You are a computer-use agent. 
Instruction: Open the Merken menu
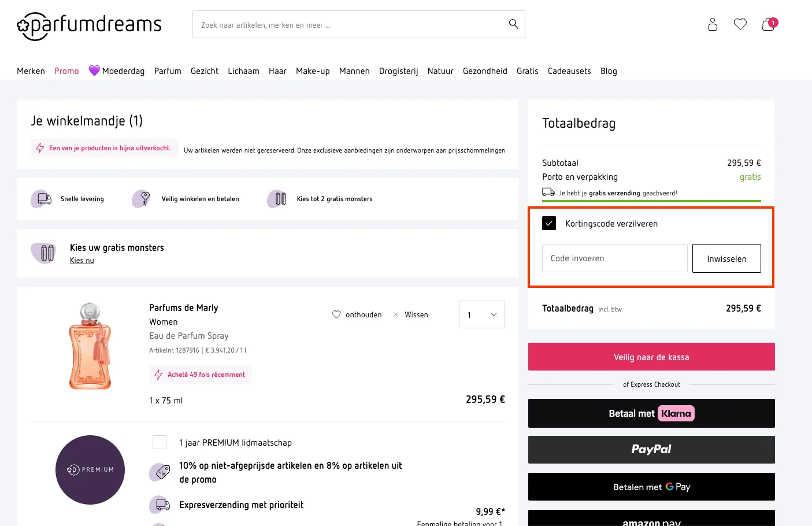click(31, 71)
